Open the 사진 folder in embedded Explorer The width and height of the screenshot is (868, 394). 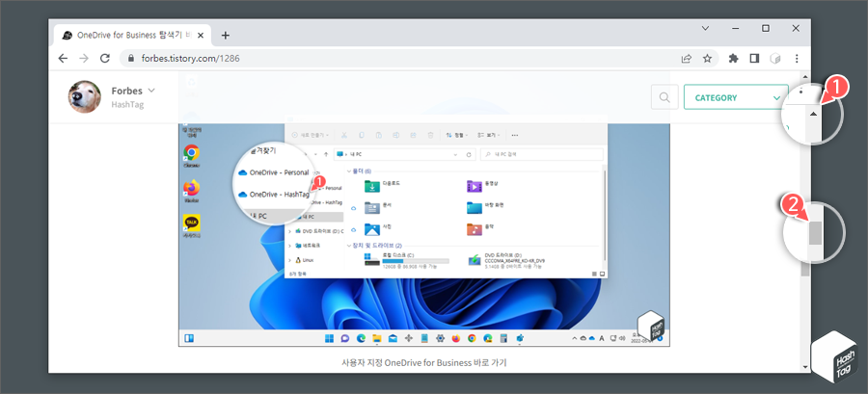click(x=380, y=228)
